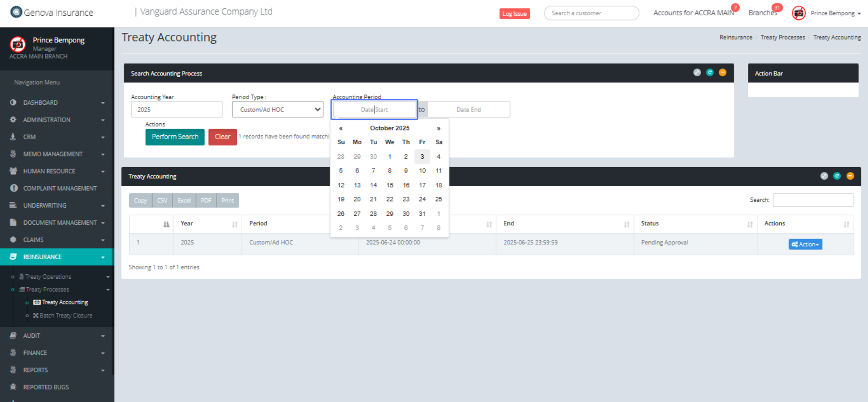Screen dimensions: 868x402
Task: Click the Genova Insurance logo icon
Action: pyautogui.click(x=16, y=12)
